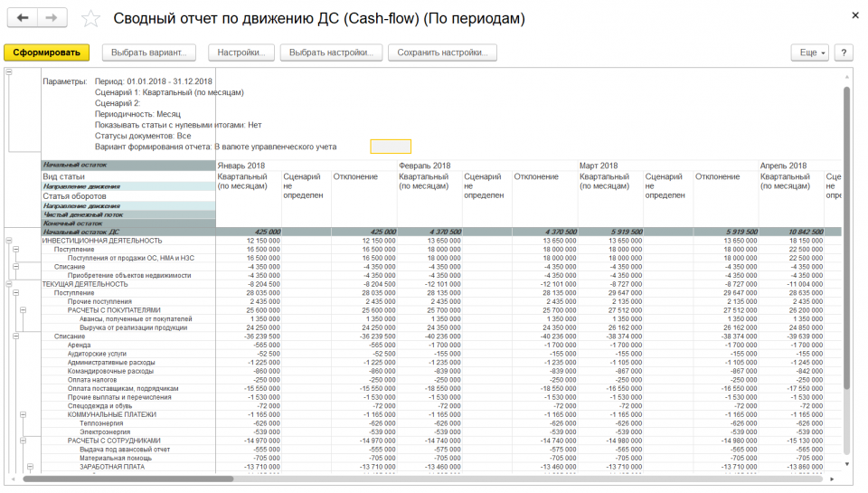Click scroll up arrow of vertical scrollbar
Viewport: 868px width, 493px height.
pyautogui.click(x=846, y=77)
